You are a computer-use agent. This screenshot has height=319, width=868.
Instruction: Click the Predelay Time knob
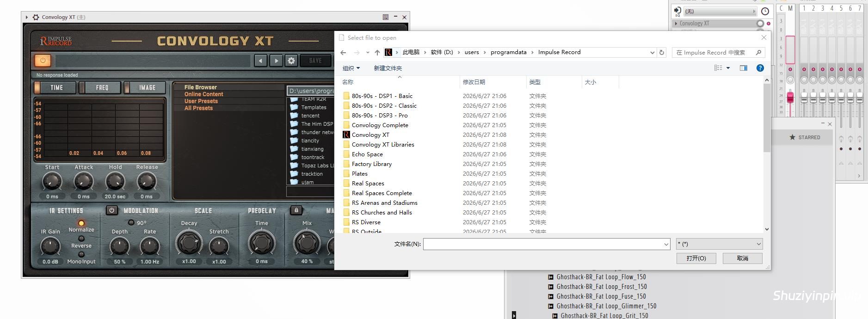tap(261, 243)
